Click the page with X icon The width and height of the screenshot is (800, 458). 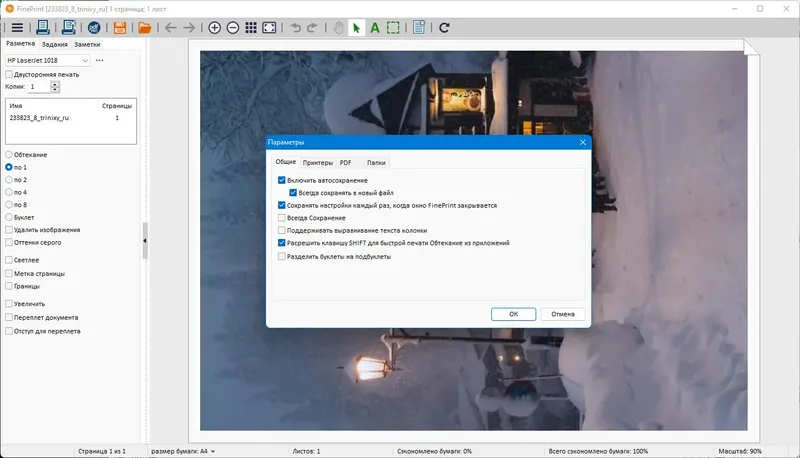tap(419, 28)
